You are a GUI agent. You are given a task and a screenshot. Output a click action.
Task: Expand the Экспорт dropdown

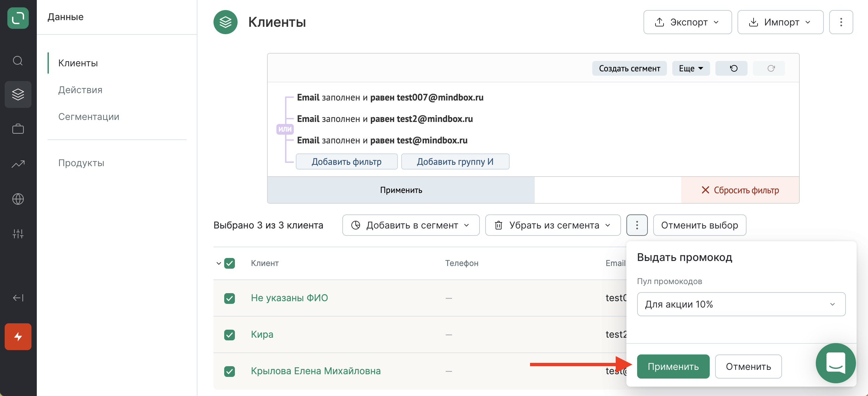pos(687,22)
